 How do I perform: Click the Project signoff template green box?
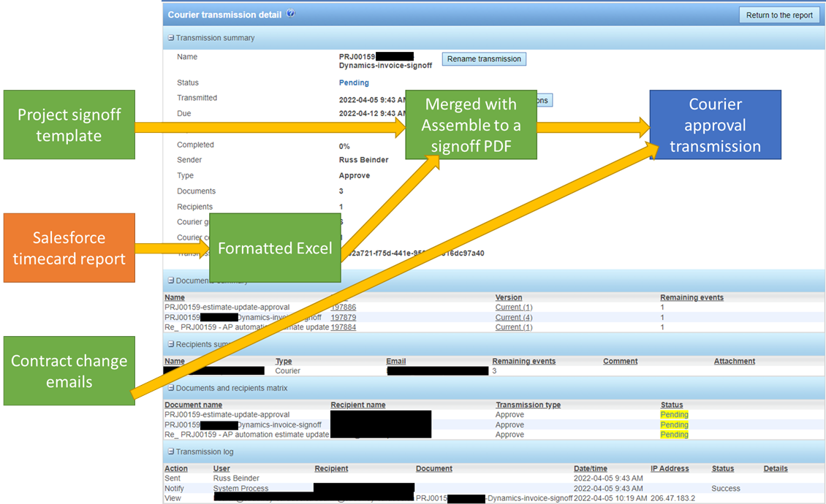click(69, 125)
